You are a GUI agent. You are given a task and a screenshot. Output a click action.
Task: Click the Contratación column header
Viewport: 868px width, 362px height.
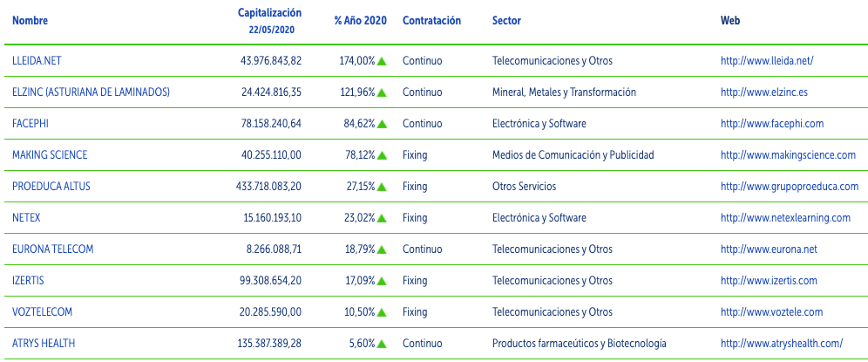click(x=431, y=21)
